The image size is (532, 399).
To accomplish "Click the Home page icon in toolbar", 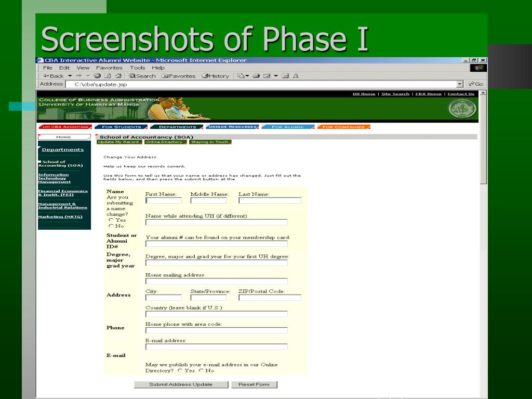I will (118, 76).
